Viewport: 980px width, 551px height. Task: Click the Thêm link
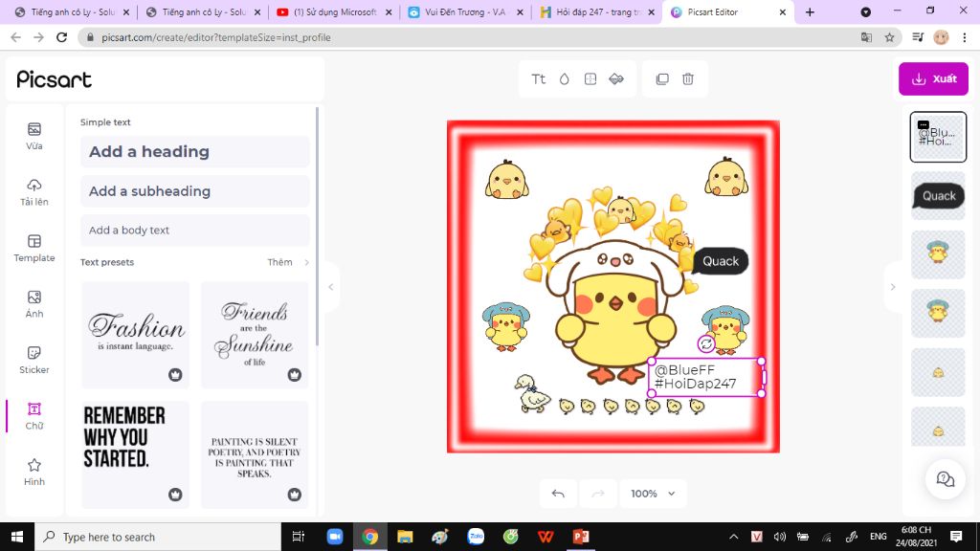(280, 262)
